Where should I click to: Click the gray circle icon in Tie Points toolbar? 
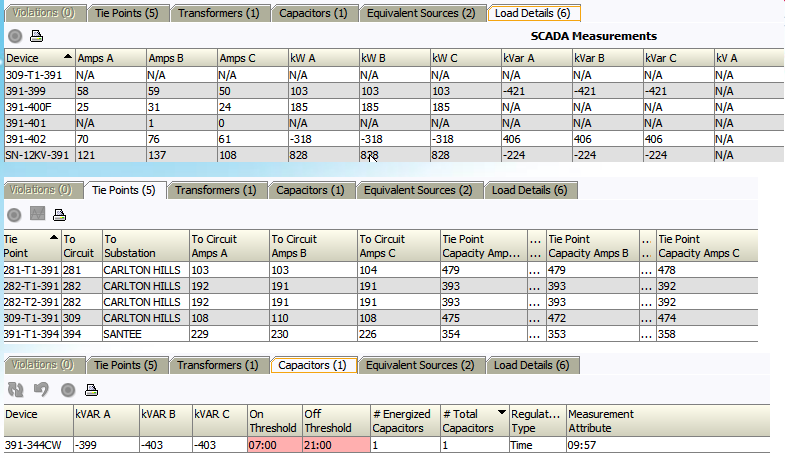click(14, 215)
